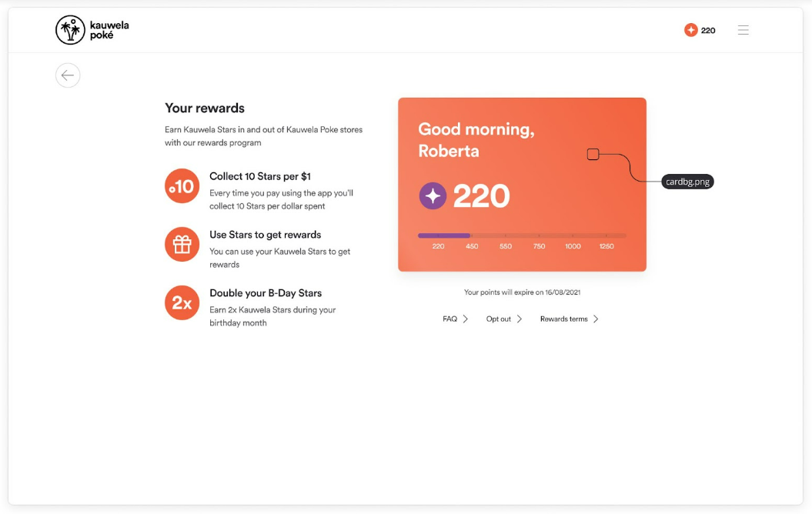Click the chevron after Rewards terms

coord(596,319)
